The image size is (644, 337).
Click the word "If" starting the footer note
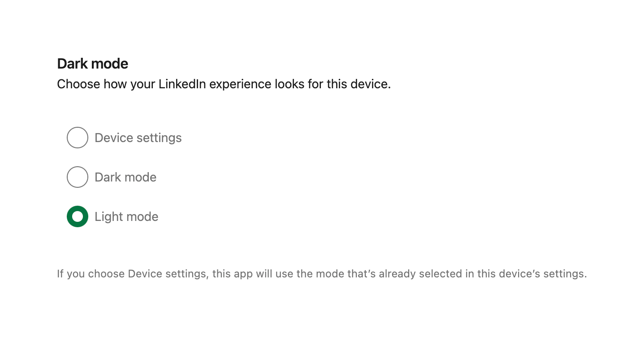(x=60, y=274)
